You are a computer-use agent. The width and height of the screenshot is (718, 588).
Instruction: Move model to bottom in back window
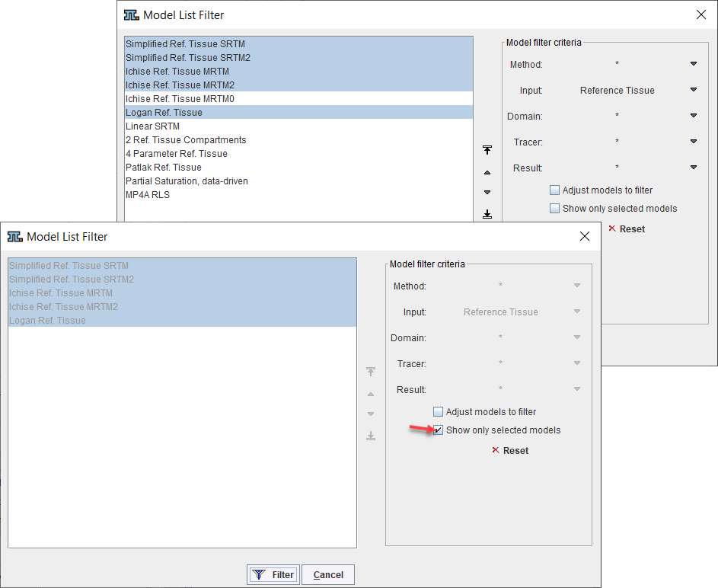pyautogui.click(x=487, y=214)
